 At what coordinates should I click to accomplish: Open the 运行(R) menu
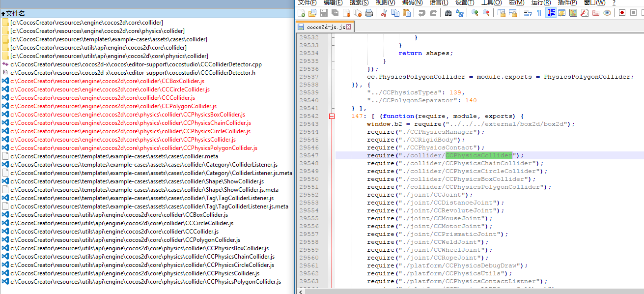541,2
